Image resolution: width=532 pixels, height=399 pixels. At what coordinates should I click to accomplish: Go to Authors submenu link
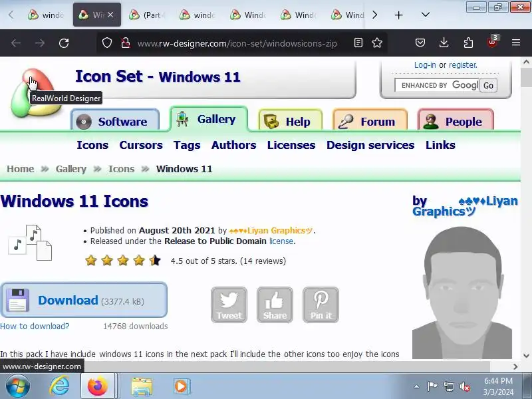234,145
